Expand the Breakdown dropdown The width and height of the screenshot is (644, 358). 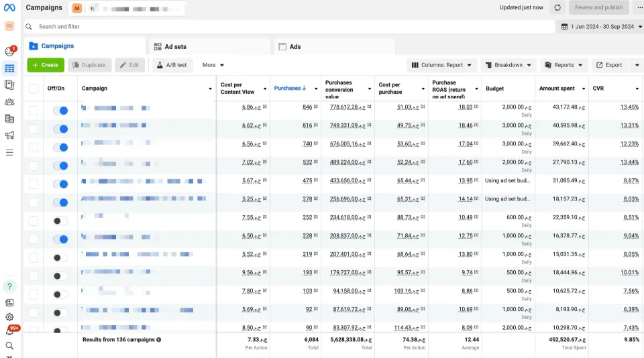click(x=508, y=65)
